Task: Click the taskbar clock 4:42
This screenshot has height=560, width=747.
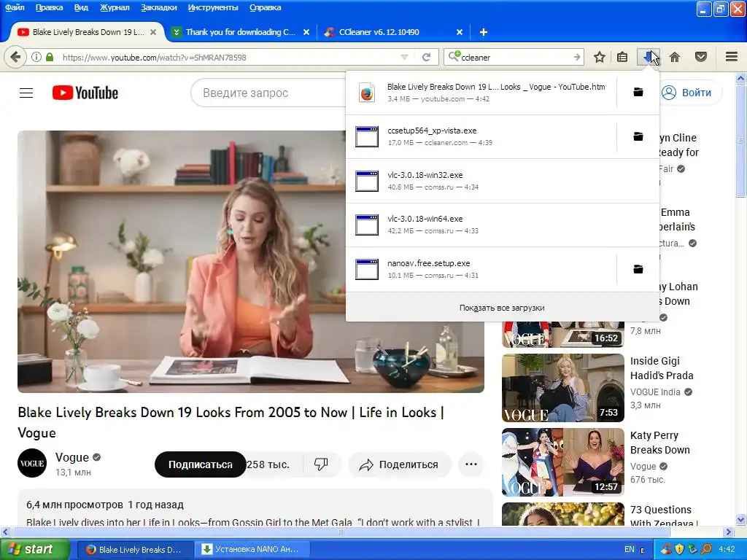Action: point(727,549)
